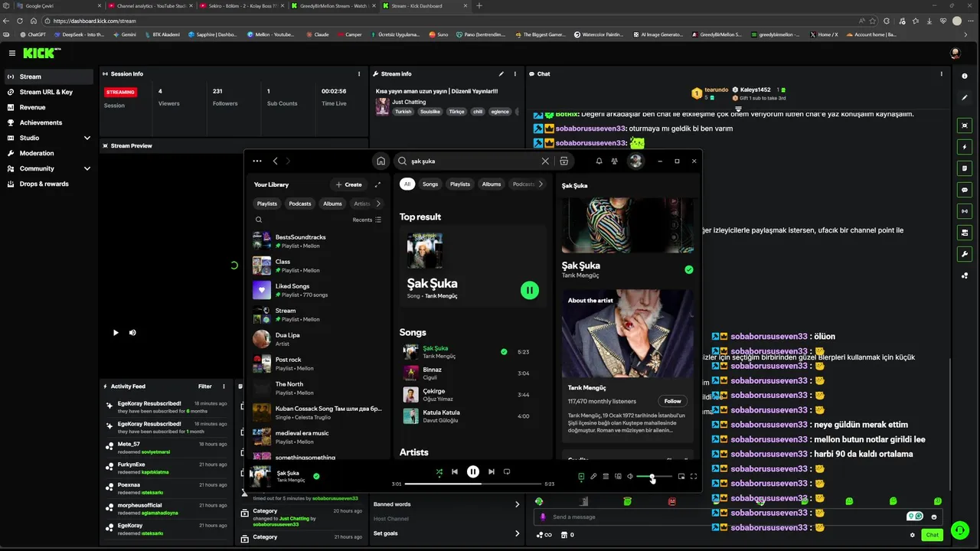Open the Banned words settings
Screen dimensions: 980x551
tap(446, 504)
